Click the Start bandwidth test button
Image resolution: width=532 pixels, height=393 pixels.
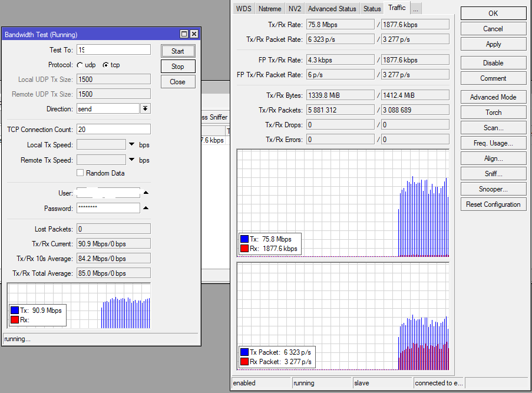coord(178,51)
